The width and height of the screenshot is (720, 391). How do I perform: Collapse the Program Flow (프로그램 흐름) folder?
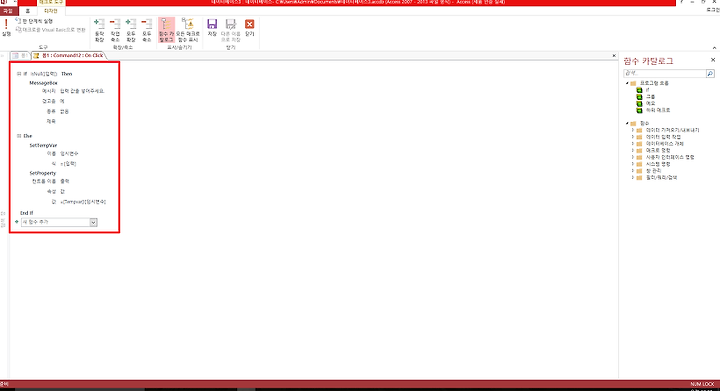click(x=627, y=83)
